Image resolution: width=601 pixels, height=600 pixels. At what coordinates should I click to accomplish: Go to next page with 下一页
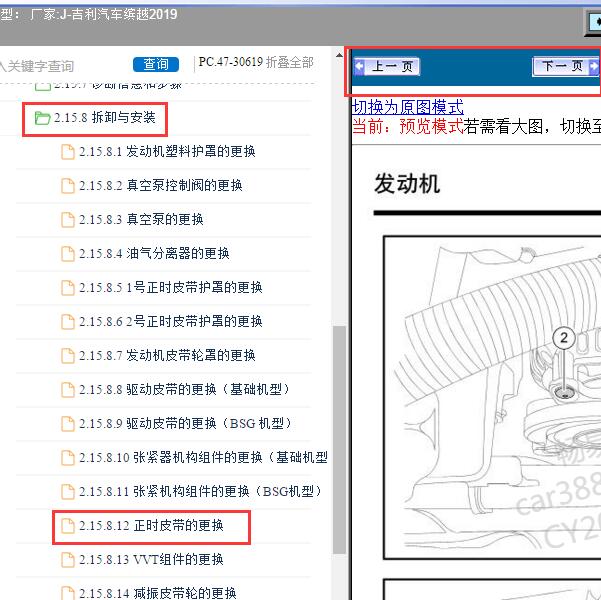pos(566,66)
